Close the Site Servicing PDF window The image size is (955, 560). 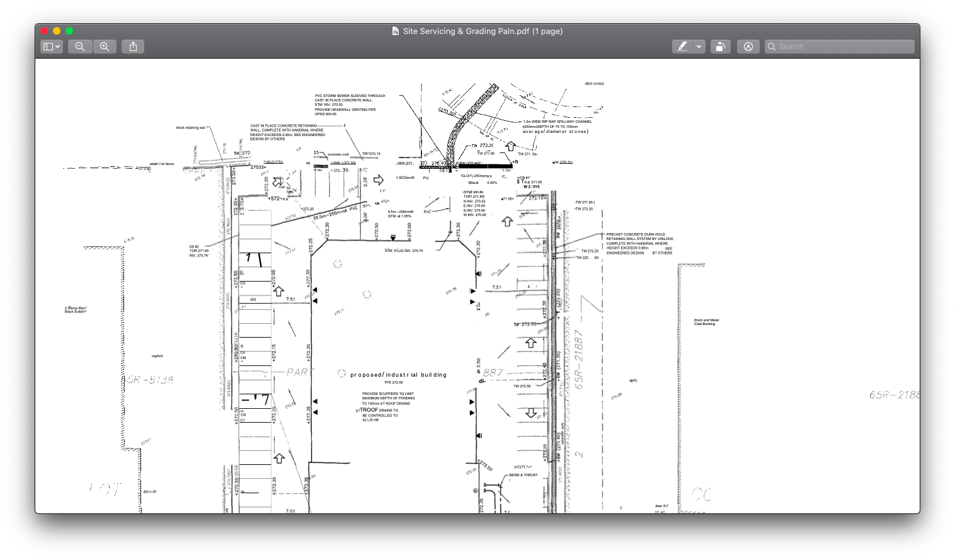tap(44, 30)
